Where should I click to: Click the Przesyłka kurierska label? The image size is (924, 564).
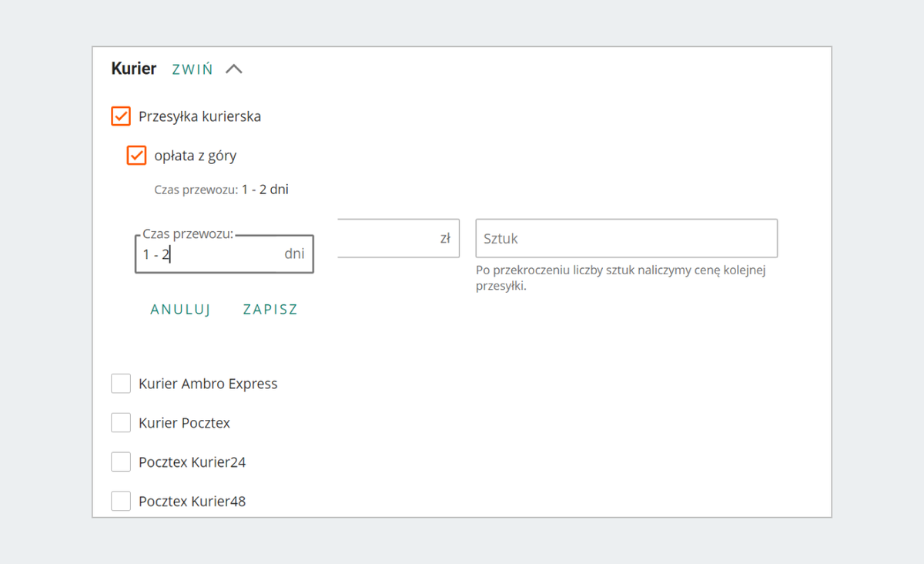pyautogui.click(x=200, y=116)
